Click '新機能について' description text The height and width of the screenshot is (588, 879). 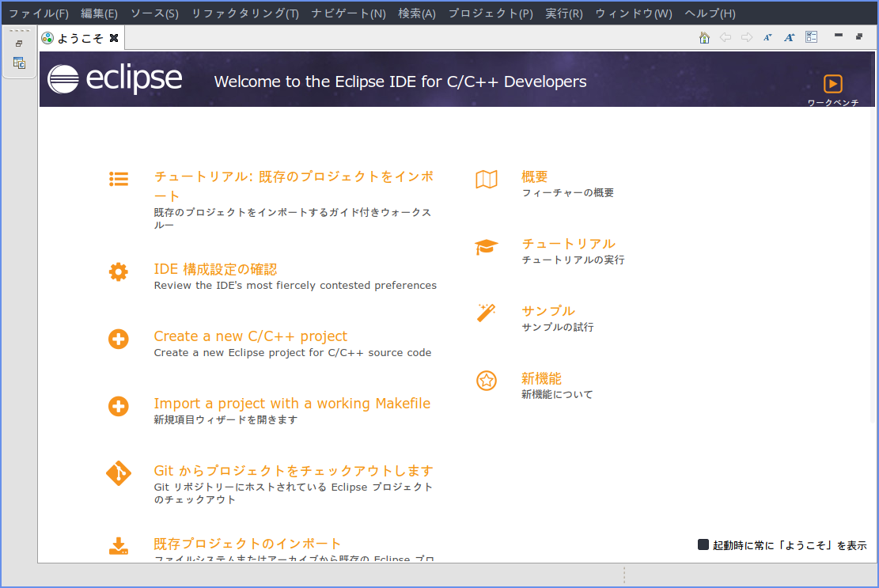[x=557, y=395]
